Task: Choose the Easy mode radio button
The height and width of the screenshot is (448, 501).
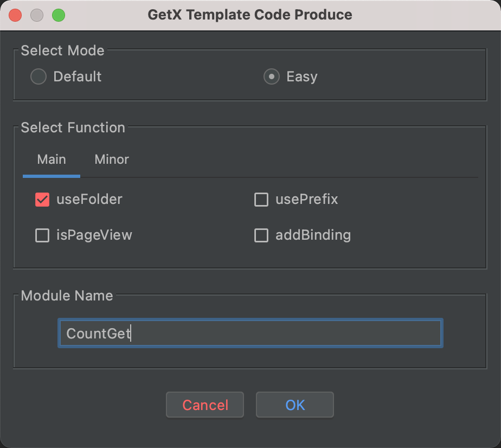Action: 272,76
